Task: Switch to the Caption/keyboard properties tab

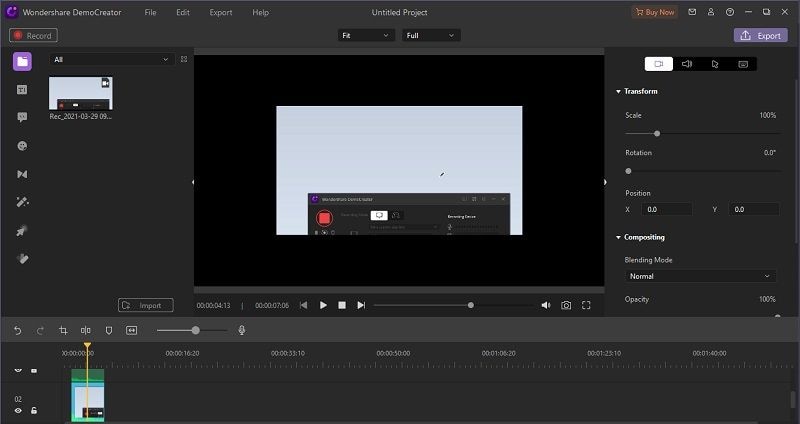Action: click(743, 64)
